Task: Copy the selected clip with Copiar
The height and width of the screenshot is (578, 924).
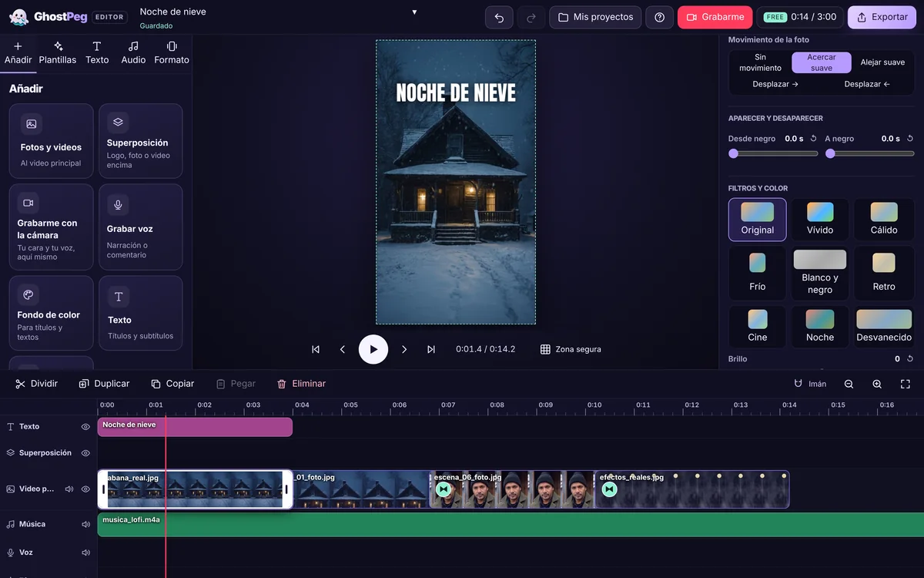Action: pos(172,384)
